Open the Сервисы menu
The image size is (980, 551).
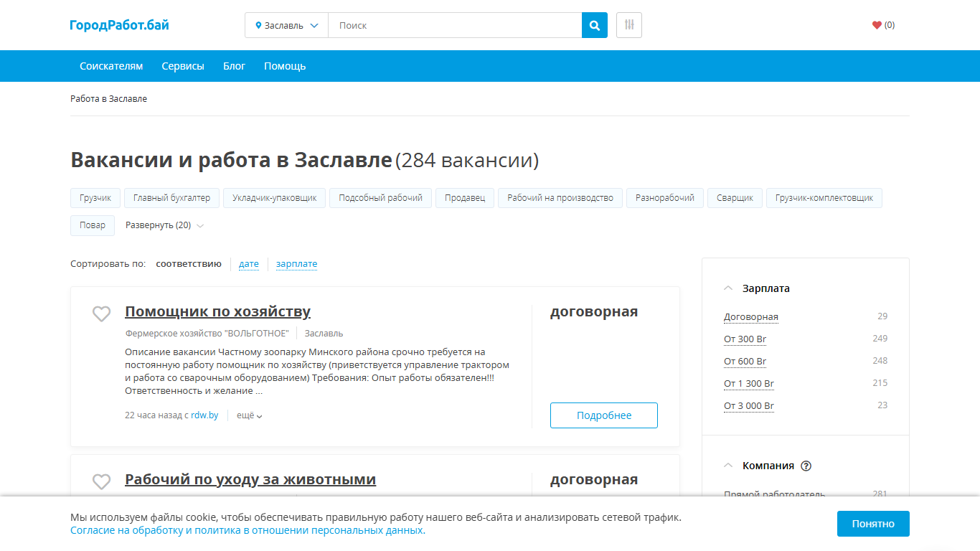coord(183,66)
